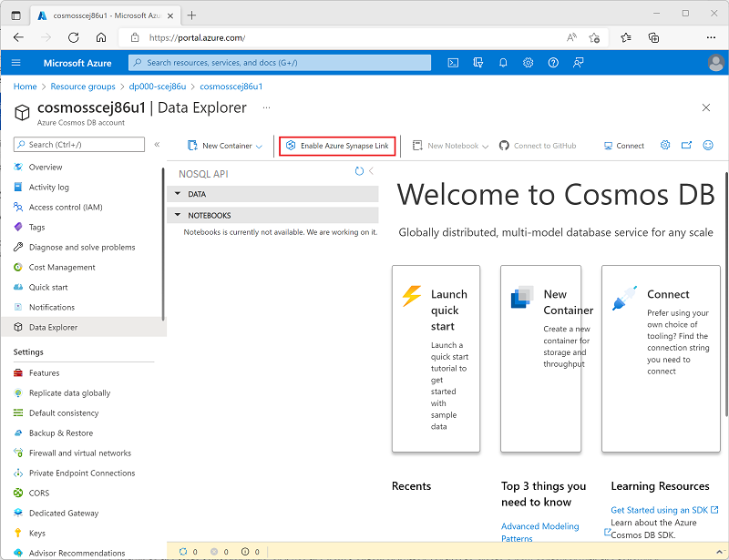Click Enable Azure Synapse Link button

(337, 146)
